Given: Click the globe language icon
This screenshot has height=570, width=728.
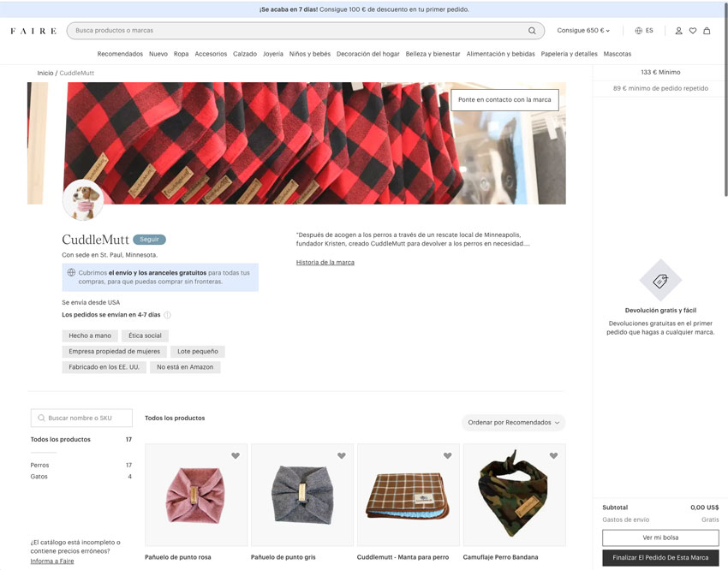Looking at the screenshot, I should tap(638, 31).
